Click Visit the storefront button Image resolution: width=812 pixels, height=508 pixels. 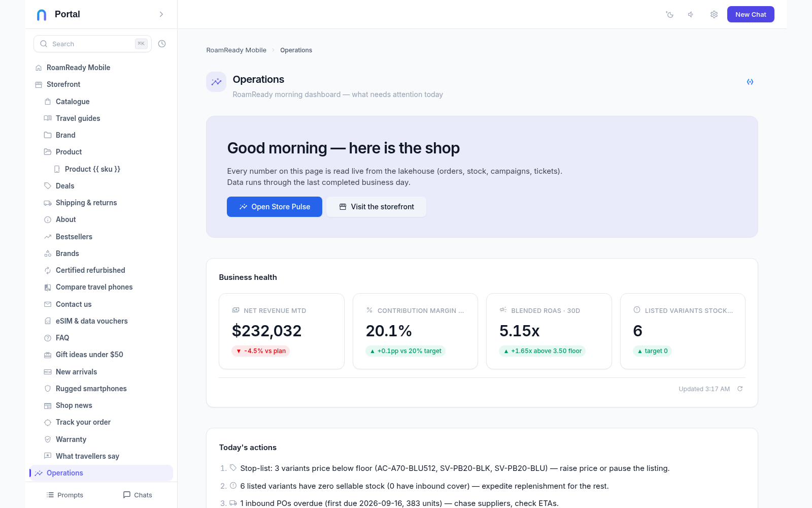tap(376, 207)
